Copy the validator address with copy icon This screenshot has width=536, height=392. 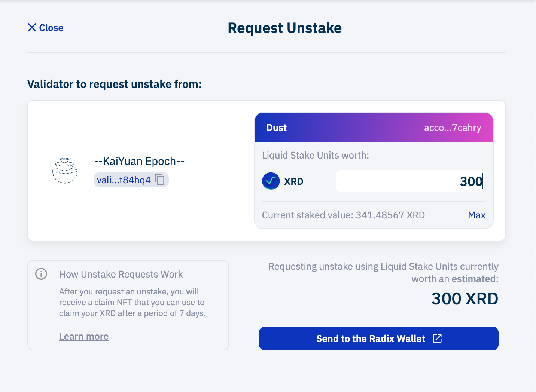coord(160,180)
